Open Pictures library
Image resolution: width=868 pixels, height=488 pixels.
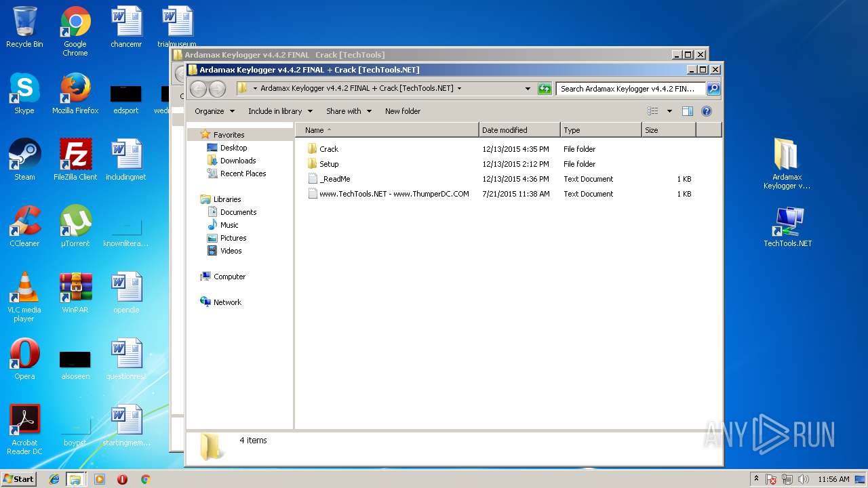coord(226,238)
